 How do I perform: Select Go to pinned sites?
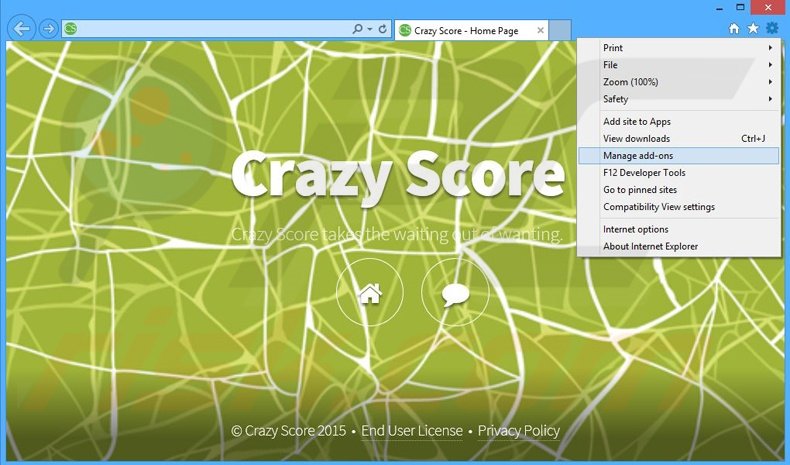[x=678, y=190]
